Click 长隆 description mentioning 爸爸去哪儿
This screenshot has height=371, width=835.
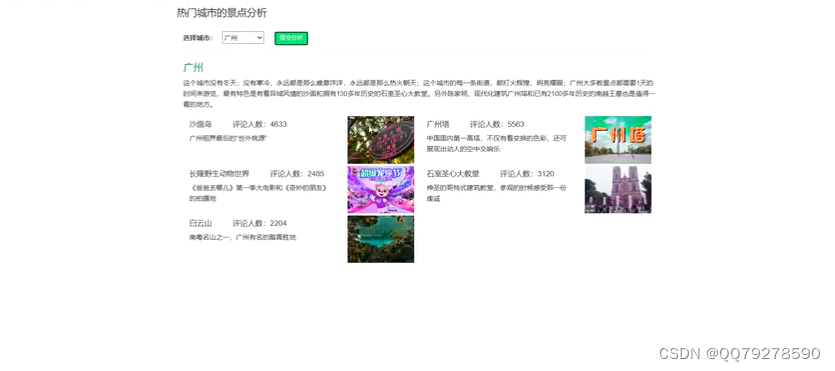click(x=258, y=193)
